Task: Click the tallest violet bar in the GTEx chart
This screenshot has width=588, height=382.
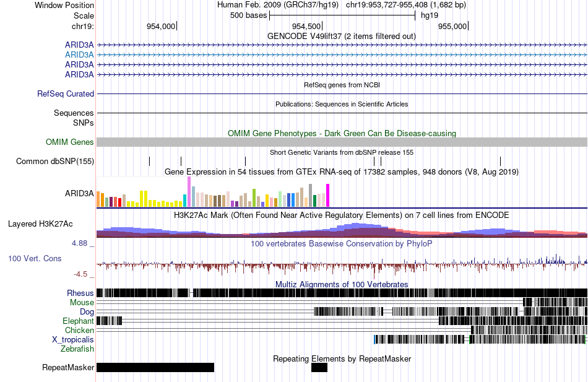Action: click(189, 192)
